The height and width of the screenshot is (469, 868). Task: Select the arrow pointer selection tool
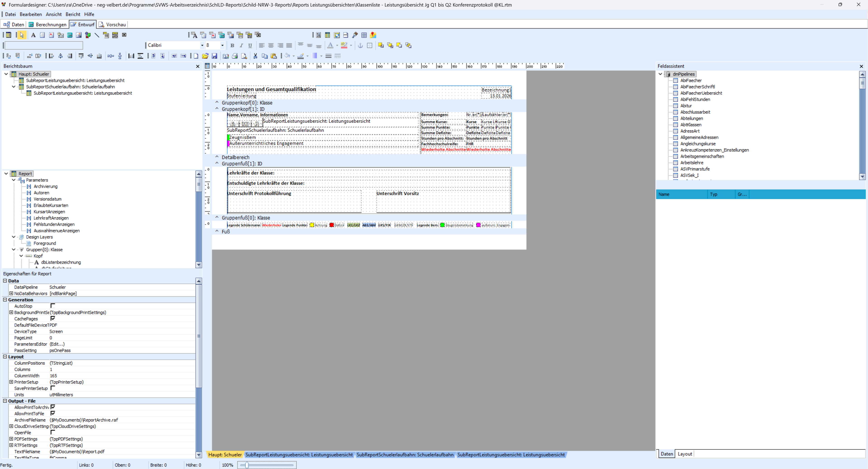click(22, 35)
